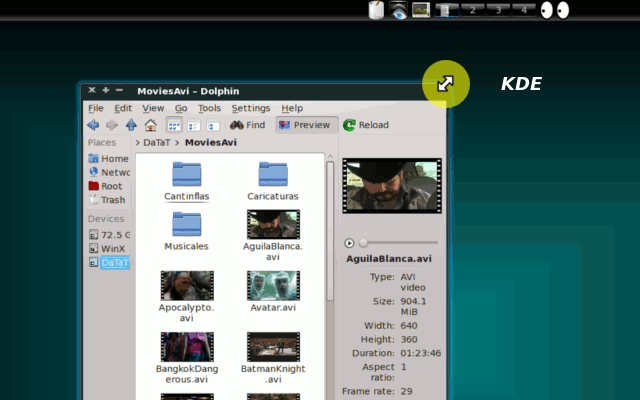Click the file list vertical scrollbar
640x400 pixels.
330,231
